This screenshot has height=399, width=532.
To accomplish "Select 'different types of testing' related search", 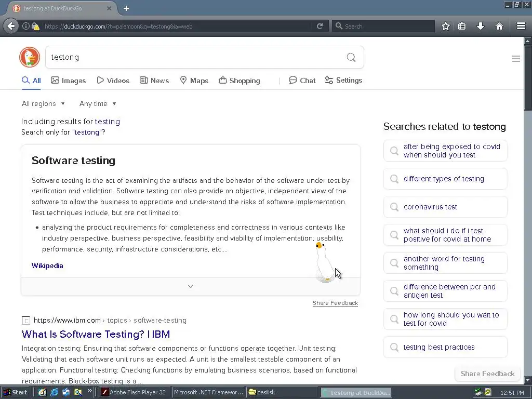I will 445,179.
